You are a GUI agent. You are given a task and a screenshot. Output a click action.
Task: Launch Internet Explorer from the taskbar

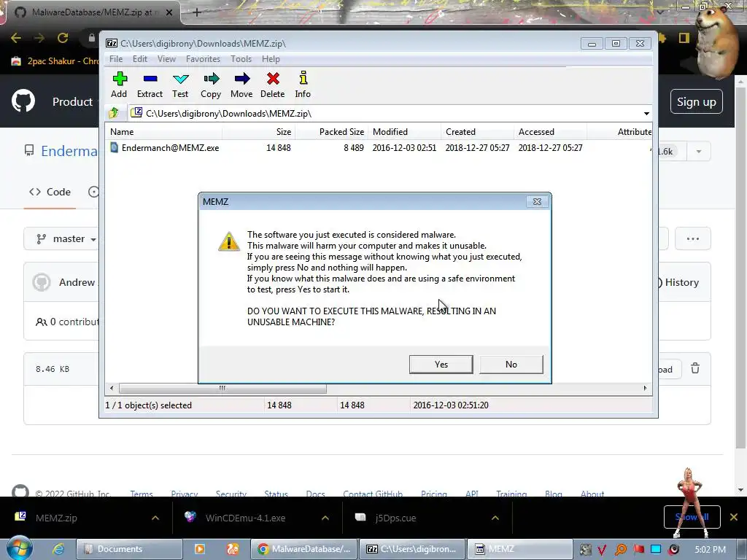pos(58,549)
